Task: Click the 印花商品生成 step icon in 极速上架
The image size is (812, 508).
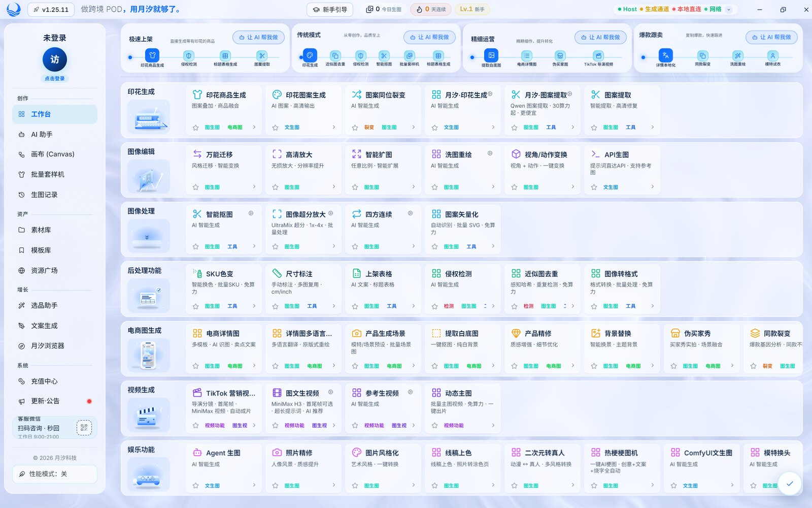Action: 152,55
